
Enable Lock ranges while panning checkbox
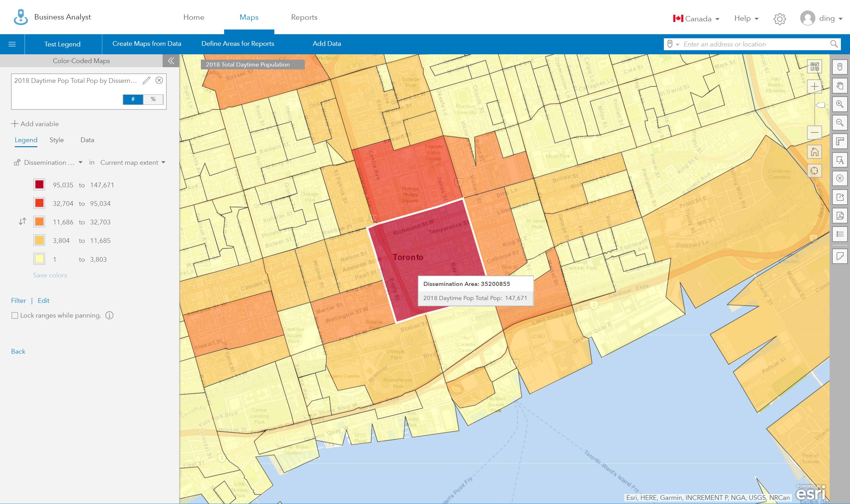pyautogui.click(x=15, y=315)
